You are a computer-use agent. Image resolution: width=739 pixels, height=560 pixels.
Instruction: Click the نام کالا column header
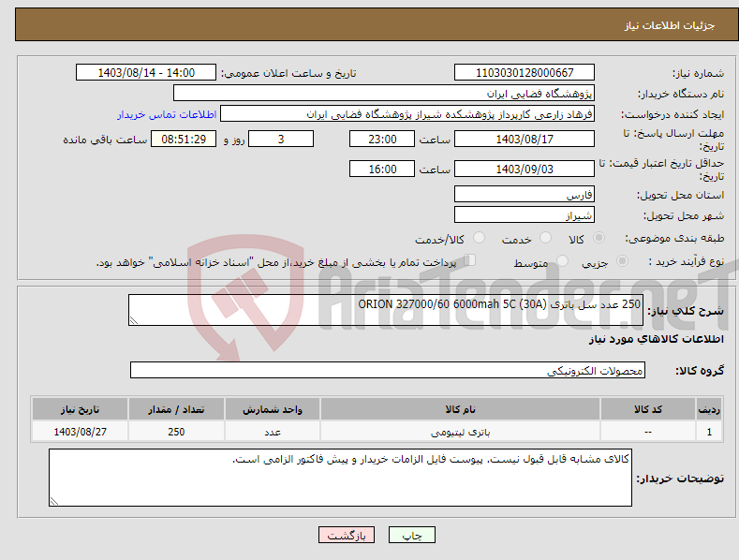461,409
